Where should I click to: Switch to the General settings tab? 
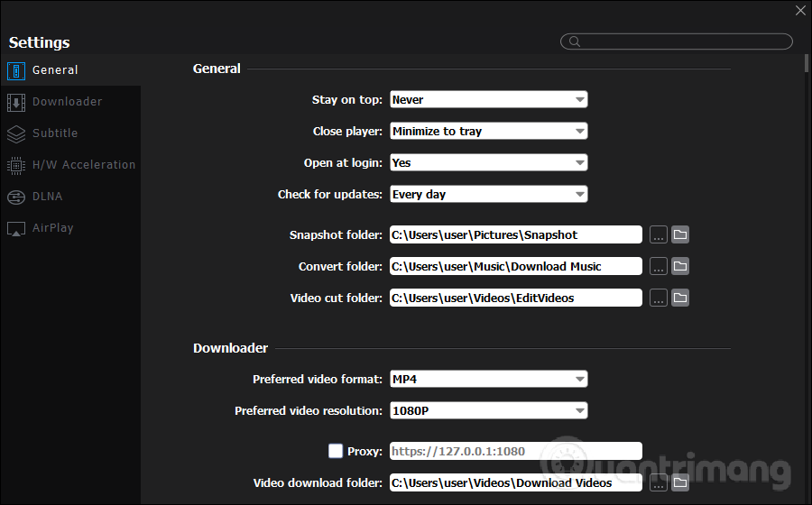click(x=70, y=70)
